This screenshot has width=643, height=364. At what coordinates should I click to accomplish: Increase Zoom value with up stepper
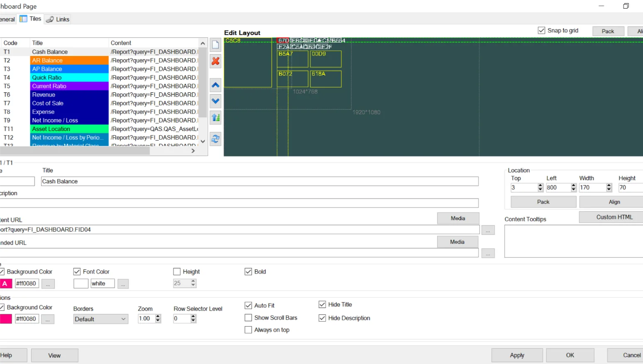[x=158, y=316]
